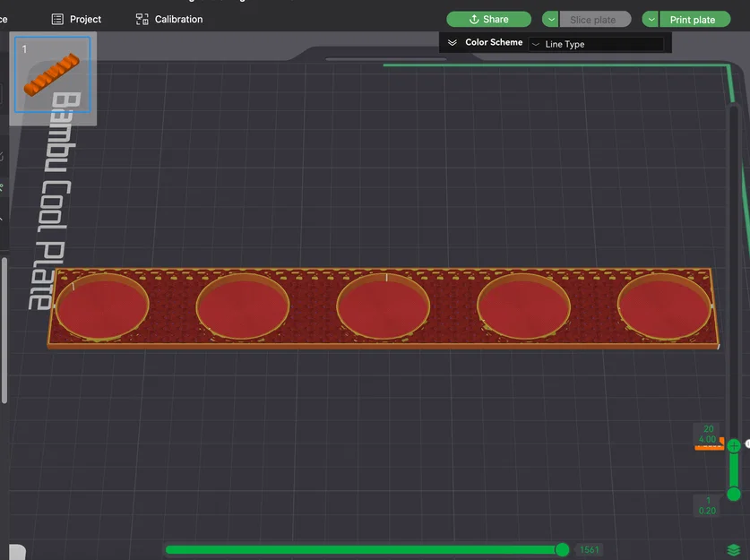Open the Slice plate dropdown arrow
Image resolution: width=750 pixels, height=560 pixels.
(550, 19)
